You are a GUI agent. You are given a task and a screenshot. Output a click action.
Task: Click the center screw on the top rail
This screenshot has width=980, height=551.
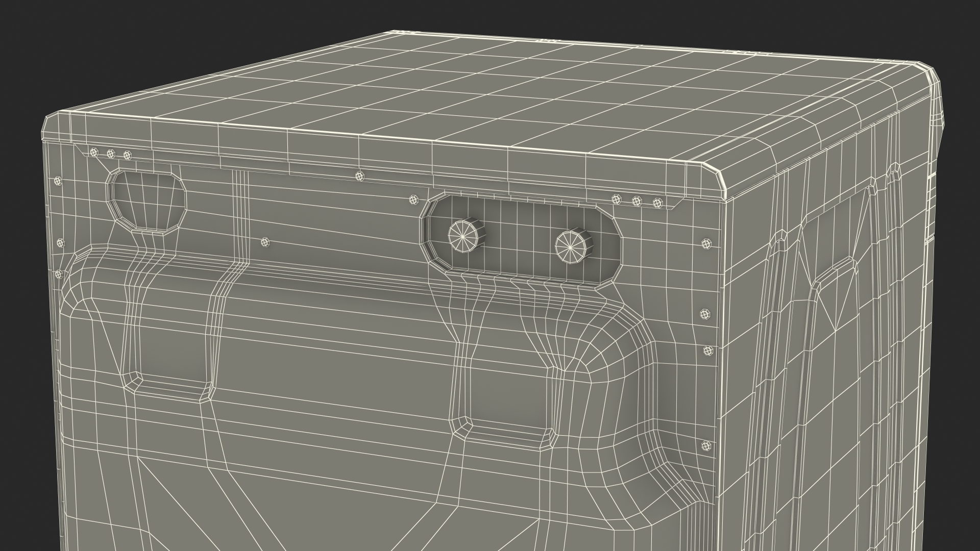(360, 176)
